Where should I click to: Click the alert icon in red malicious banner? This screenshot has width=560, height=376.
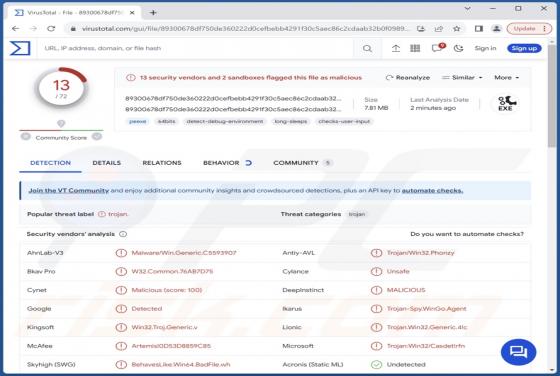[x=131, y=77]
